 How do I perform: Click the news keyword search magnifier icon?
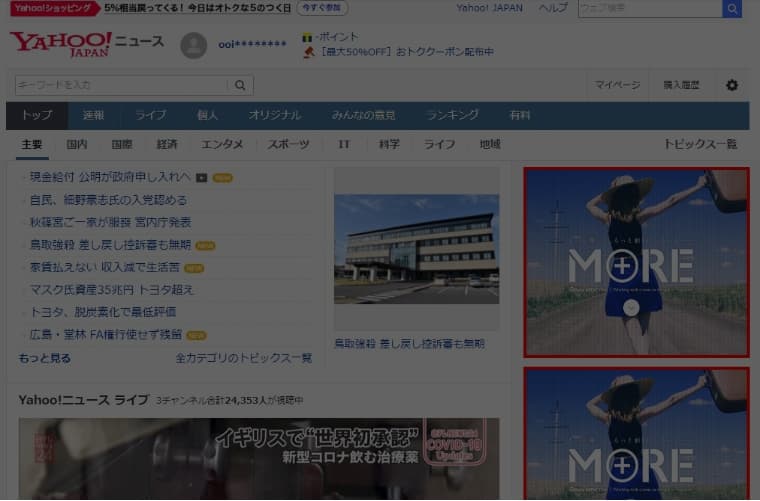pos(240,85)
